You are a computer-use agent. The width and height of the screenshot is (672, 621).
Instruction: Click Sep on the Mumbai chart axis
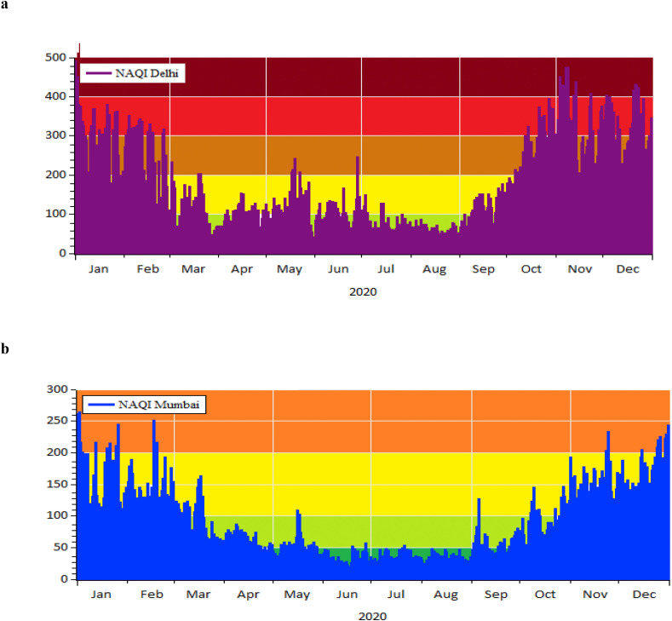click(496, 595)
